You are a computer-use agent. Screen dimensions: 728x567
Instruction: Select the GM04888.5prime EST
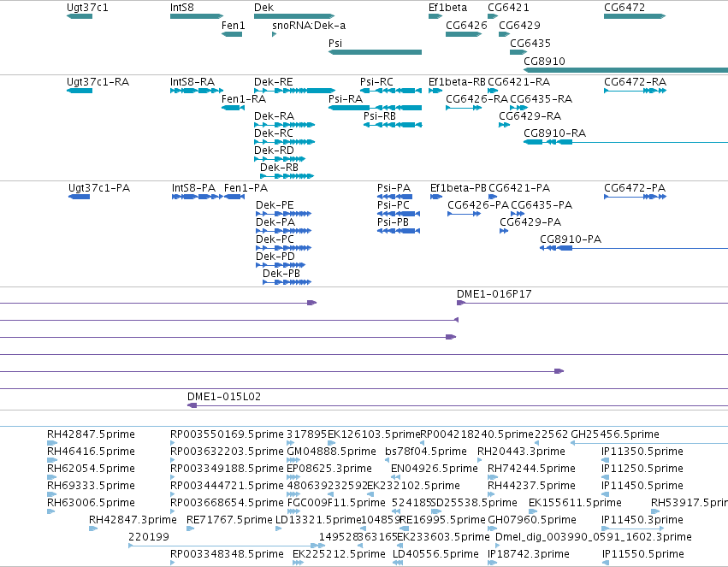[x=293, y=460]
